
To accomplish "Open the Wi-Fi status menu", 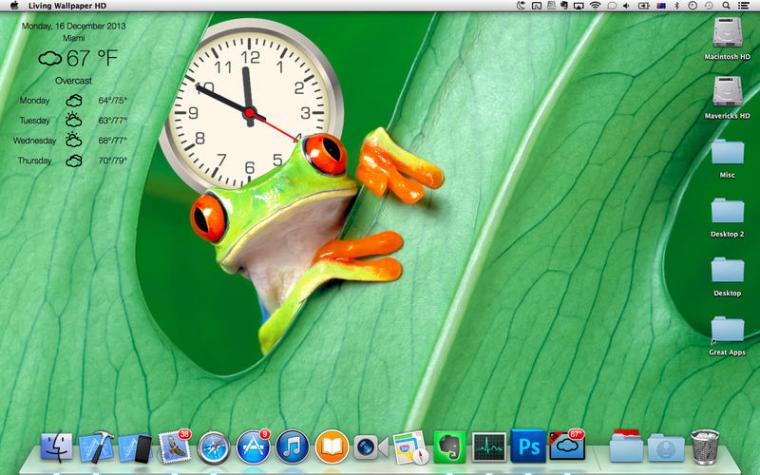I will (x=595, y=5).
